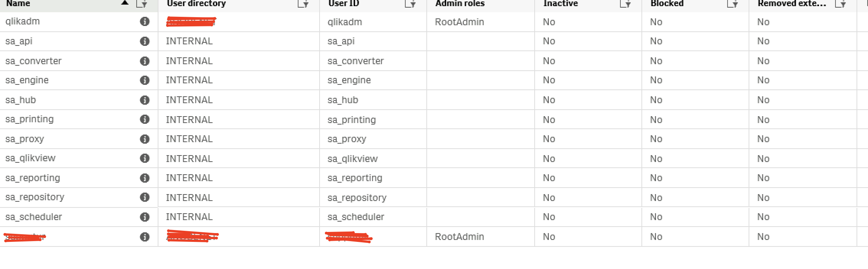Filter the Name column
Screen dimensions: 868x269
tap(142, 4)
